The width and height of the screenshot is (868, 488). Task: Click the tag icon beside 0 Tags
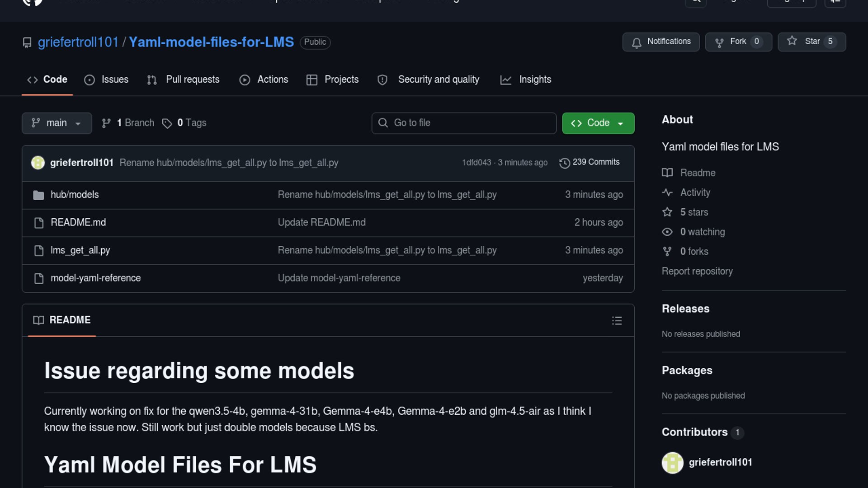coord(167,123)
